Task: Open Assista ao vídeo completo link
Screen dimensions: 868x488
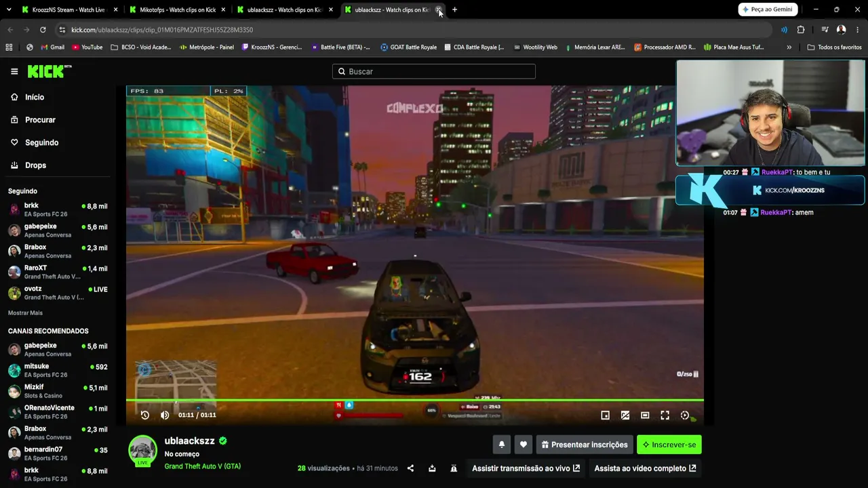Action: click(x=646, y=468)
